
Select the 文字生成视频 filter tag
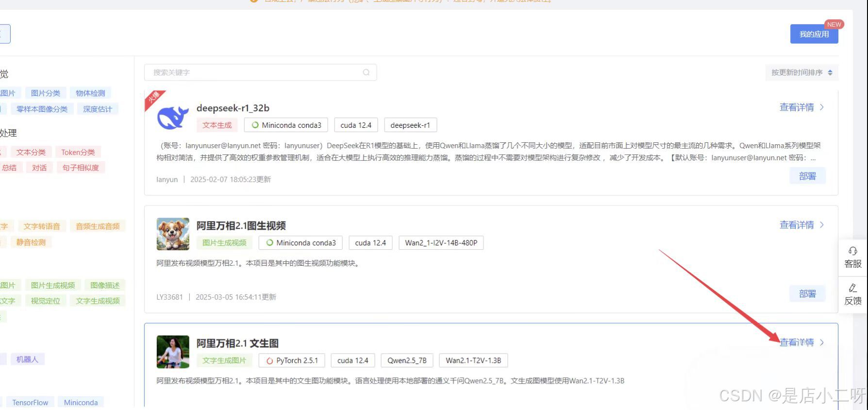[98, 301]
